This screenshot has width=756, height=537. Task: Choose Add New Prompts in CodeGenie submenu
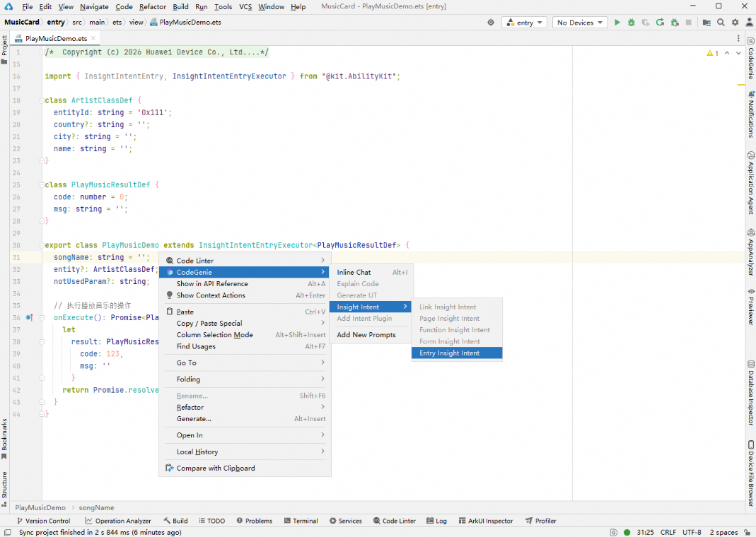[x=366, y=335]
